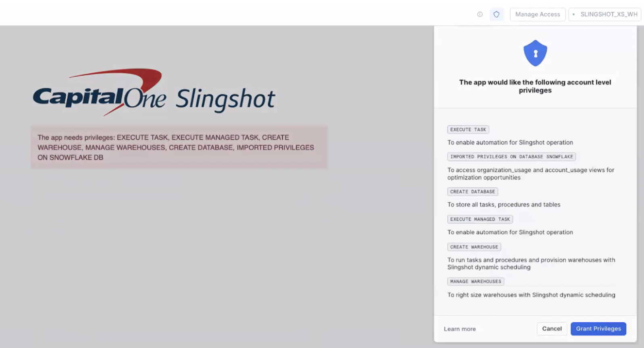644x348 pixels.
Task: Click the blue lock shield icon in dialog
Action: tap(535, 53)
